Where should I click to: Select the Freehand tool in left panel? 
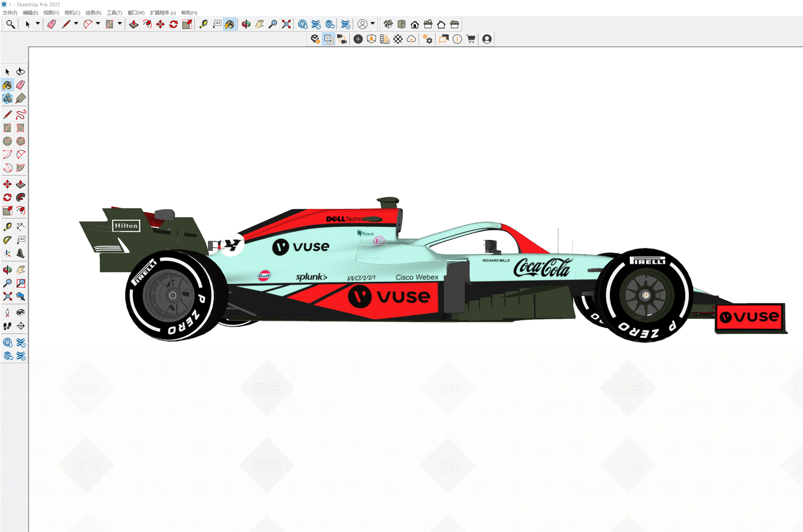pos(21,114)
